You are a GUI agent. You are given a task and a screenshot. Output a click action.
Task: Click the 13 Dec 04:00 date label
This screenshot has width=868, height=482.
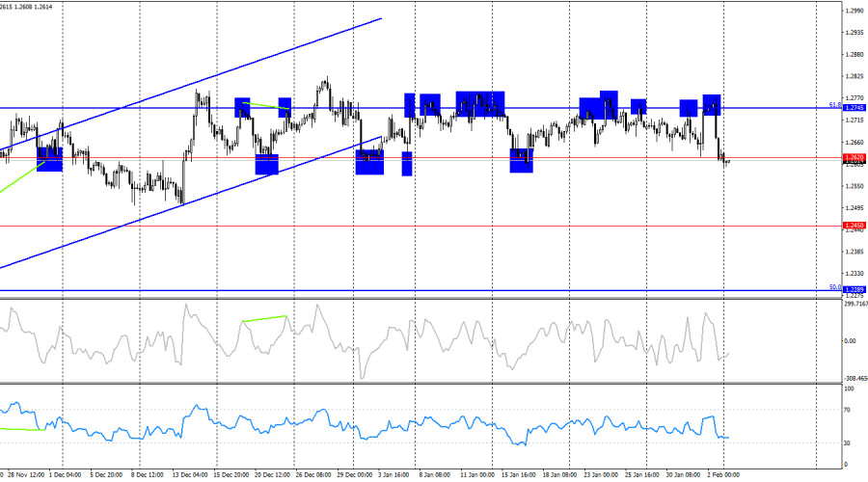tap(190, 475)
